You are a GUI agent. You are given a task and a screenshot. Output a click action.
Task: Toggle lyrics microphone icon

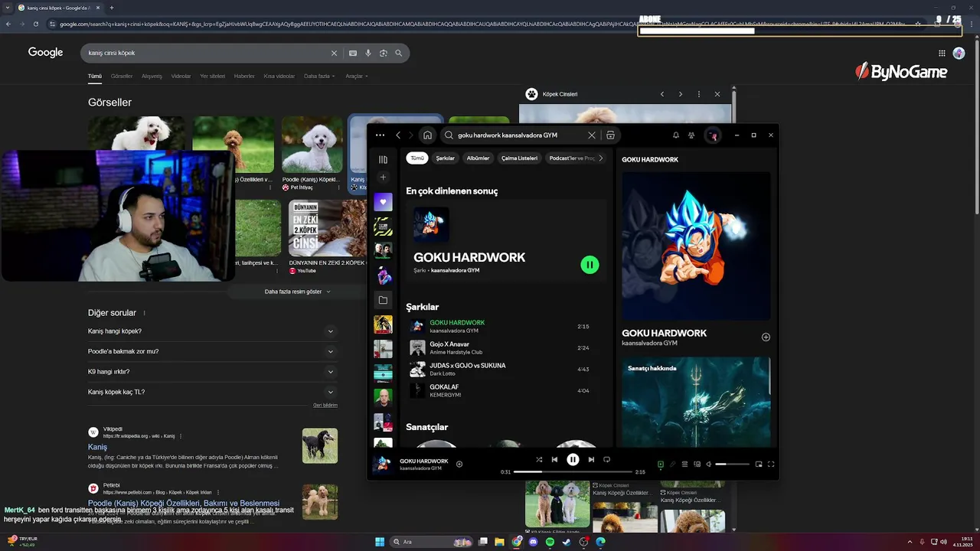tap(673, 464)
